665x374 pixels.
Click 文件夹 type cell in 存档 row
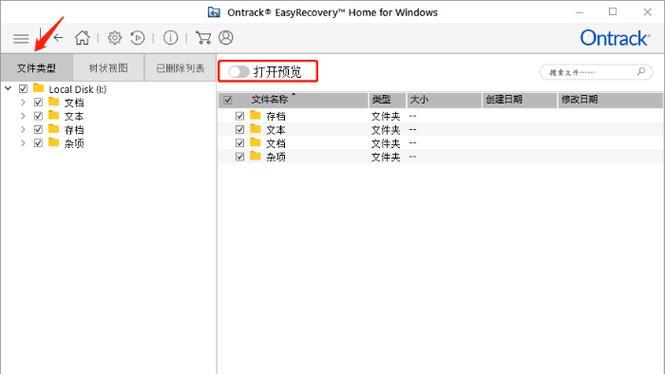click(x=386, y=116)
